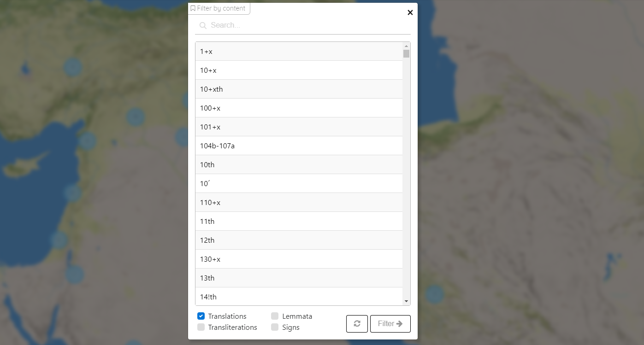Click the list scrollbar thumb
The image size is (644, 345).
406,54
